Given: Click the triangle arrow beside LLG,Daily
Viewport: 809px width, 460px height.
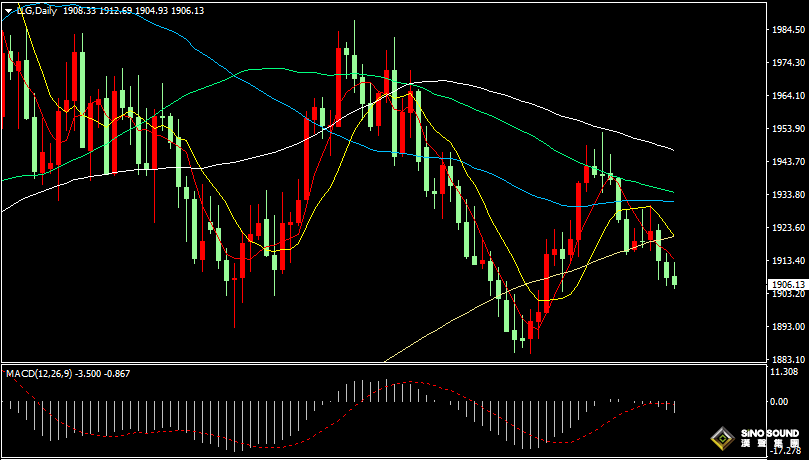Looking at the screenshot, I should [x=8, y=10].
